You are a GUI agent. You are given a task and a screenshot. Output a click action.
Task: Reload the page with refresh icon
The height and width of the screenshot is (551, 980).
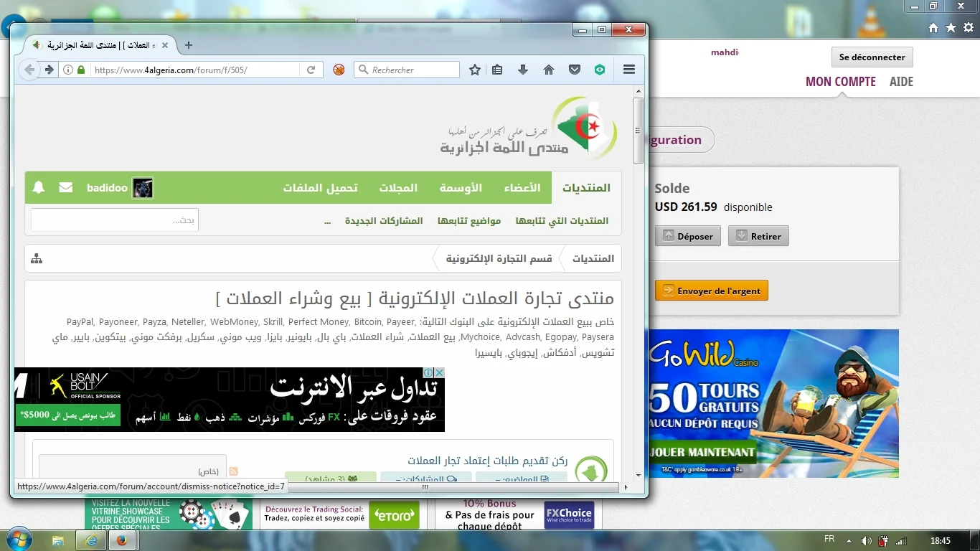pyautogui.click(x=311, y=70)
